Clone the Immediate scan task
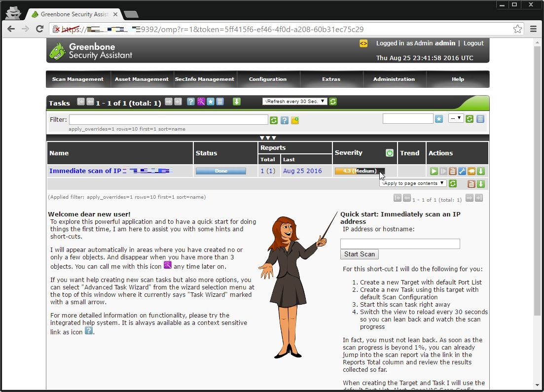544x392 pixels. 471,171
